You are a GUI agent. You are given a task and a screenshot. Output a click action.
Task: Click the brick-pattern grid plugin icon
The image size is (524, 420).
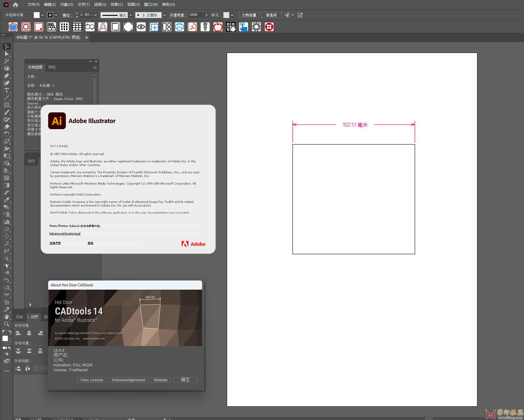coord(52,27)
